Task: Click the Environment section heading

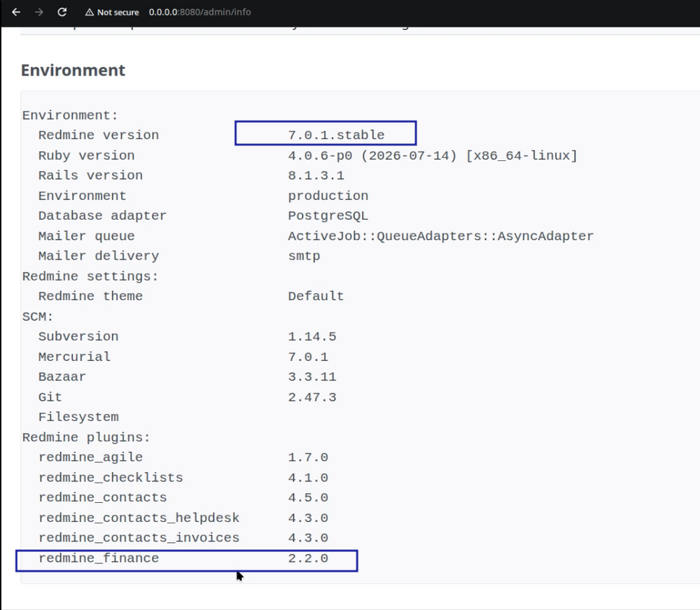Action: [x=73, y=70]
